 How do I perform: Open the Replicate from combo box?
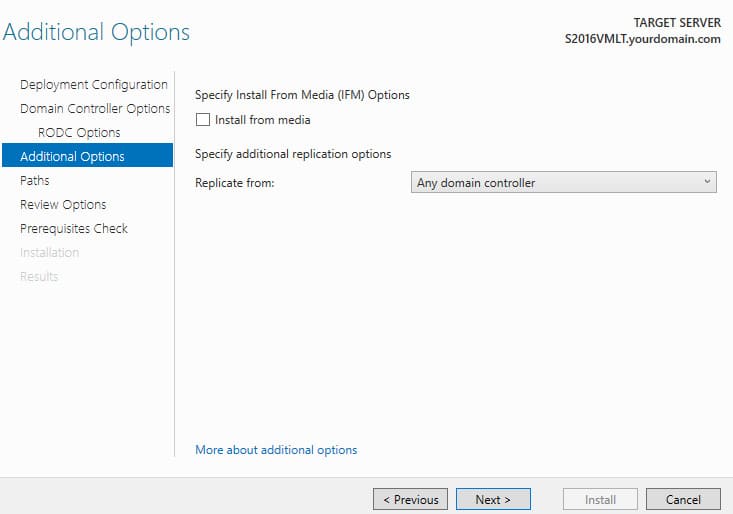[x=563, y=182]
